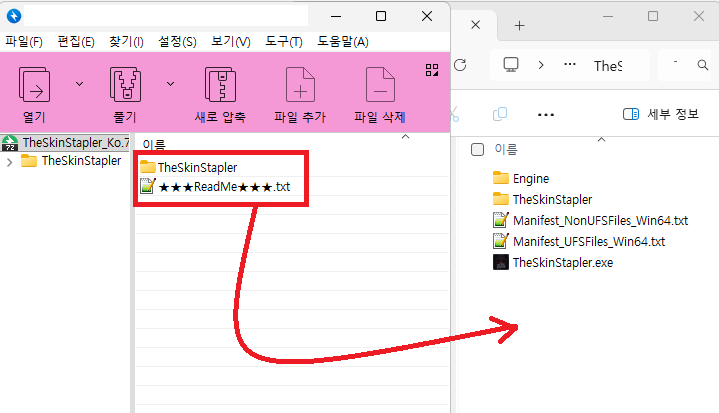Click the Manifest_UFSFiles text file icon
719x413 pixels.
pyautogui.click(x=501, y=241)
